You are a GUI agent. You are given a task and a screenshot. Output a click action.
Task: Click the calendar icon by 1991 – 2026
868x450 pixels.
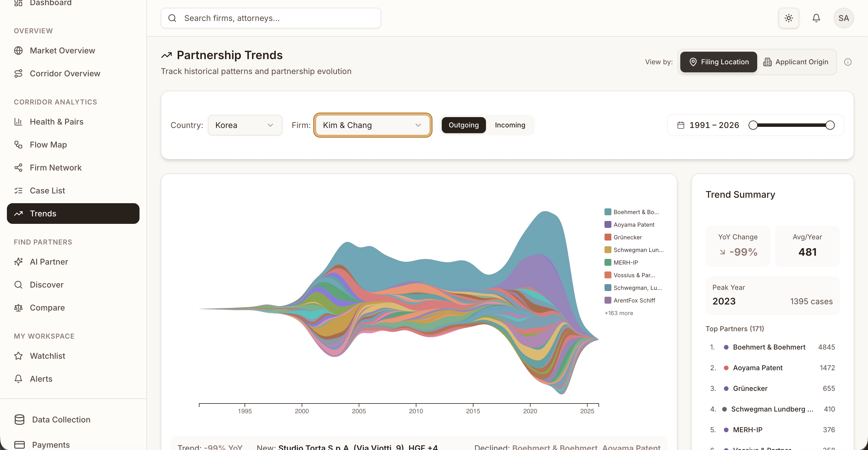(x=681, y=125)
